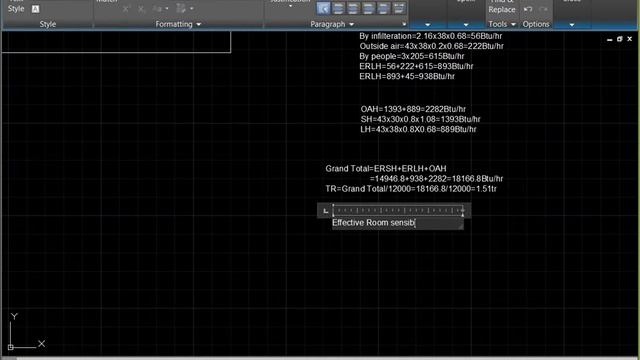
Task: Open the Justification dropdown
Action: tap(290, 4)
